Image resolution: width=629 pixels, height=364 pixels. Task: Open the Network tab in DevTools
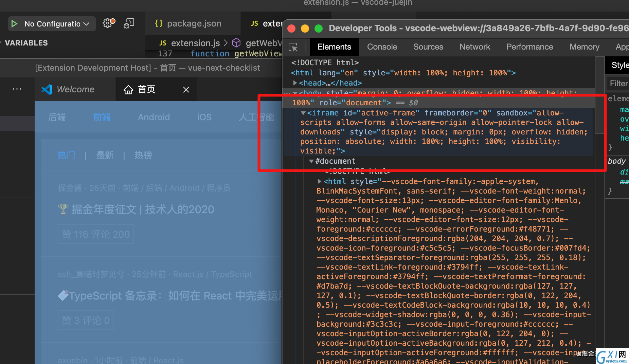[x=474, y=47]
